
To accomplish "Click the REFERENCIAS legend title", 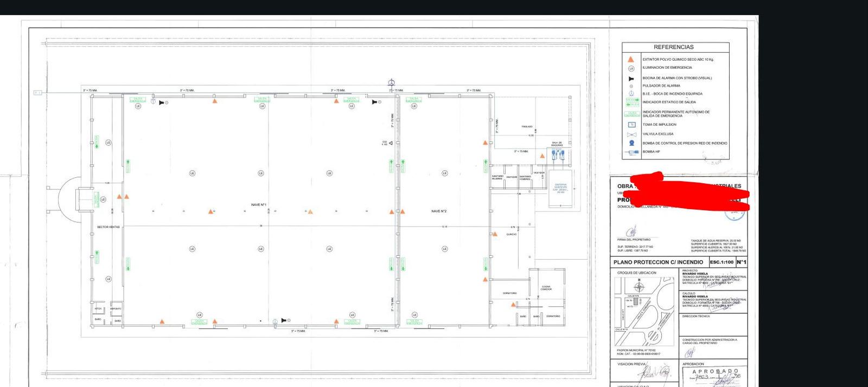I will (x=674, y=47).
